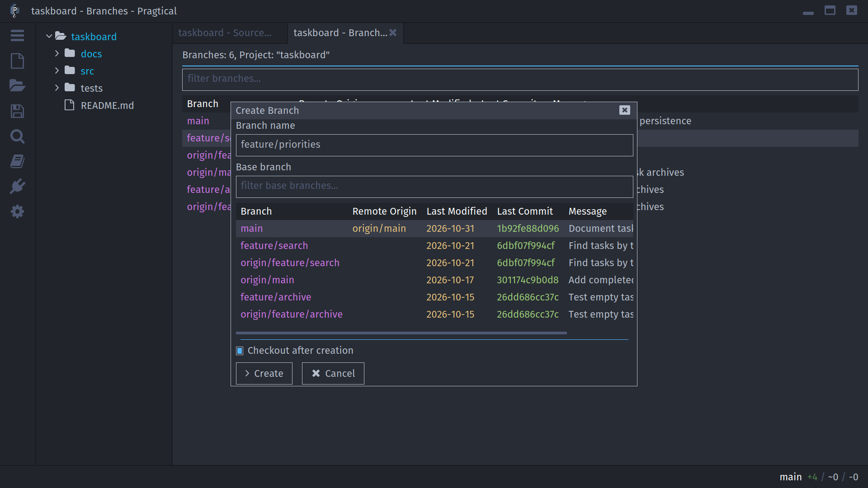Click the +4 additions status indicator
The image size is (868, 488).
pos(812,477)
